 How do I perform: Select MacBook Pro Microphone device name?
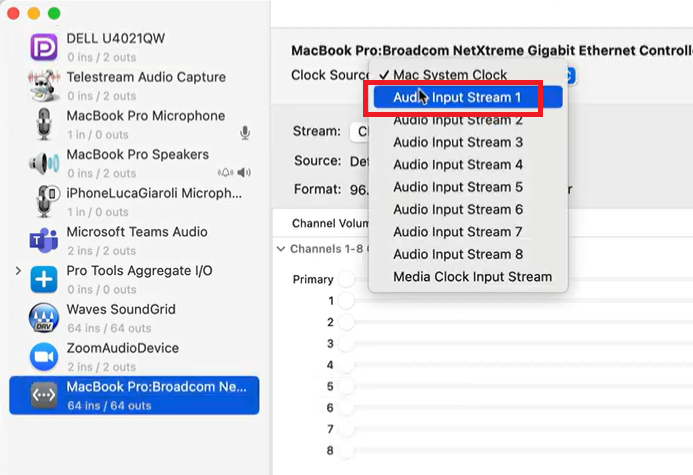click(x=146, y=116)
